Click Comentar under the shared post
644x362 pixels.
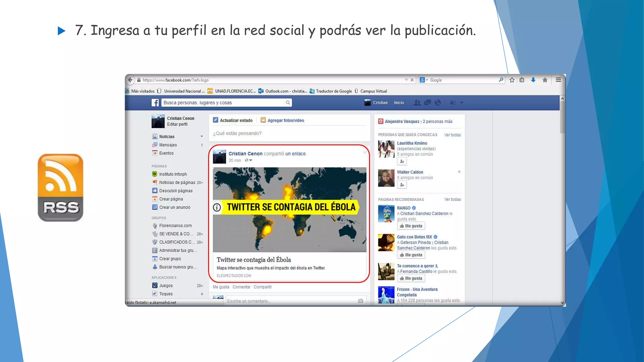pos(241,287)
